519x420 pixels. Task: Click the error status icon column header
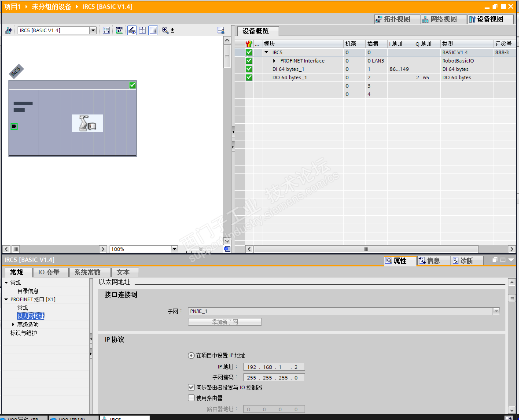(x=249, y=44)
